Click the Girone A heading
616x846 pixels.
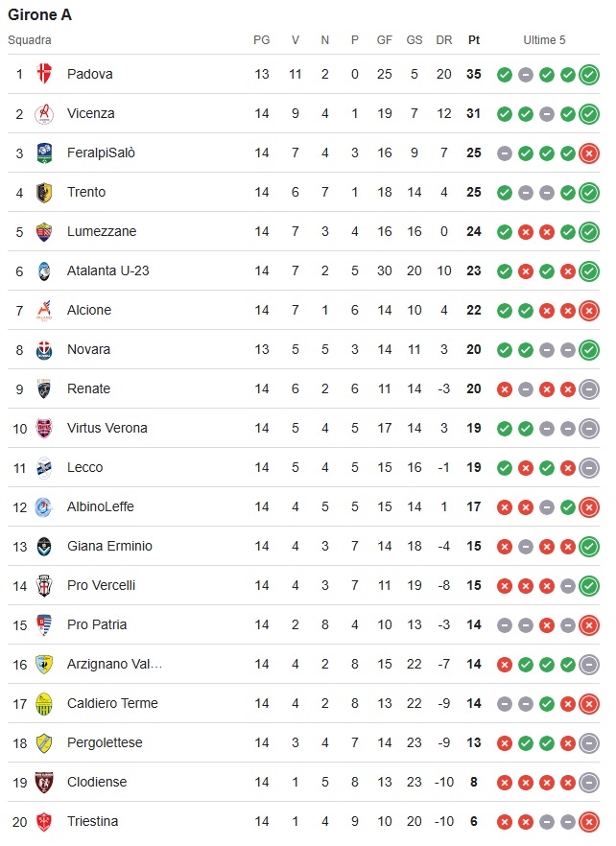[40, 14]
